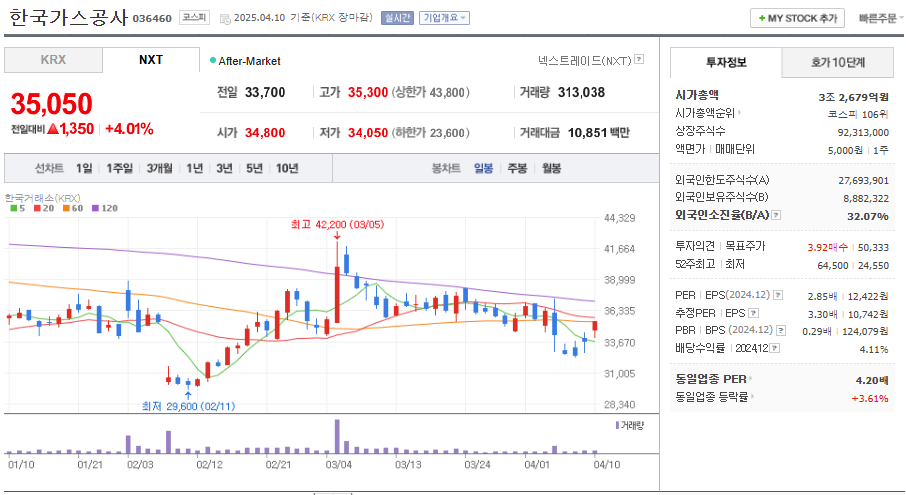The height and width of the screenshot is (495, 906).
Task: Switch to the 호가10단계 tab
Action: [838, 62]
